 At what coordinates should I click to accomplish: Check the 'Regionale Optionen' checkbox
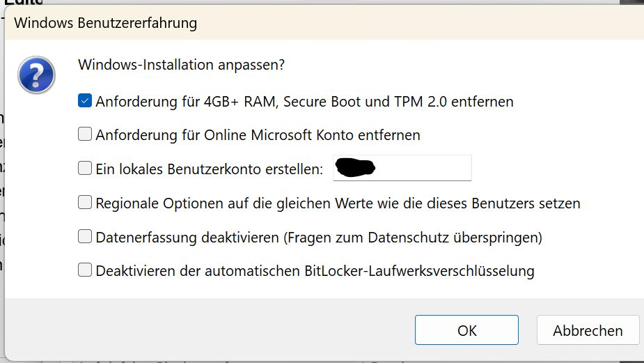(x=85, y=202)
